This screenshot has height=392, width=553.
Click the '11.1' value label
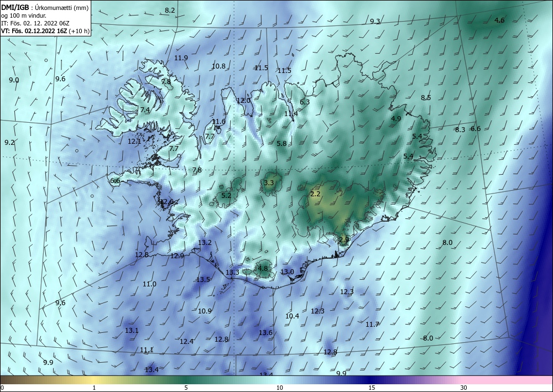[147, 349]
